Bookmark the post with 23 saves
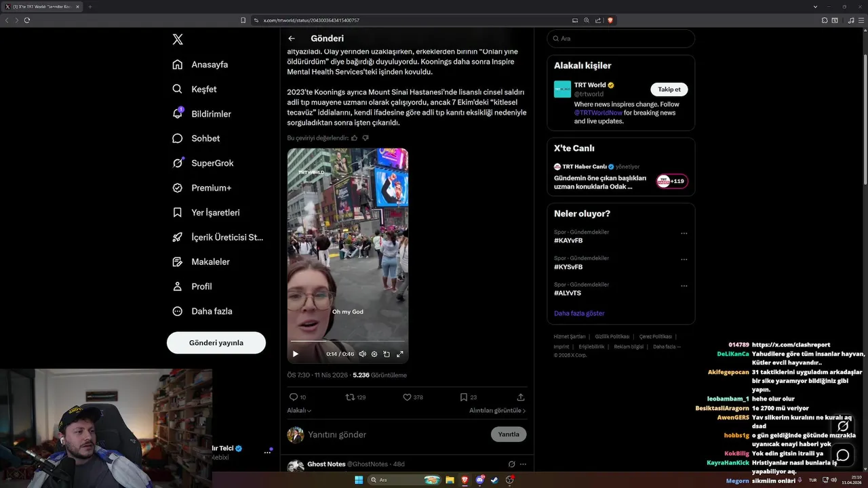 click(x=468, y=397)
